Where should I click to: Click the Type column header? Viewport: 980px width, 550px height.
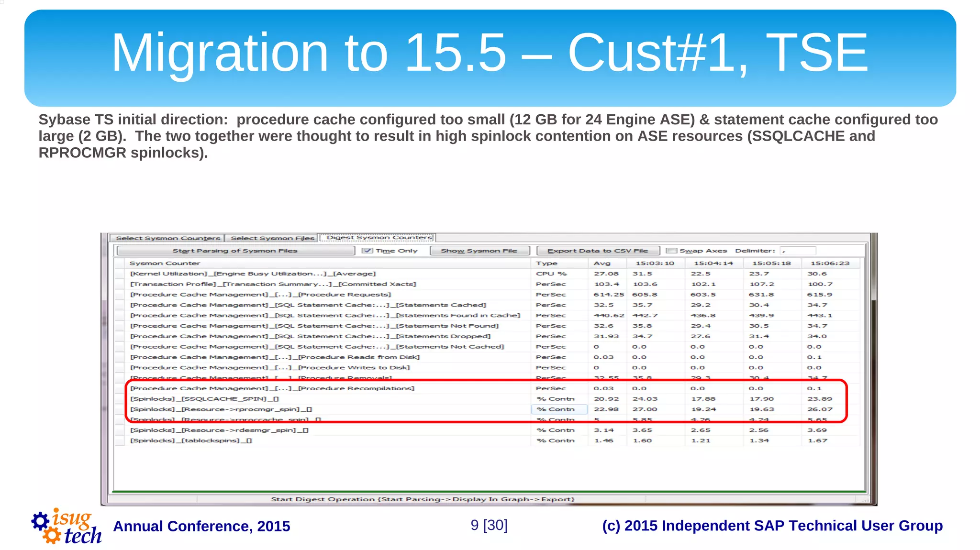(x=559, y=263)
